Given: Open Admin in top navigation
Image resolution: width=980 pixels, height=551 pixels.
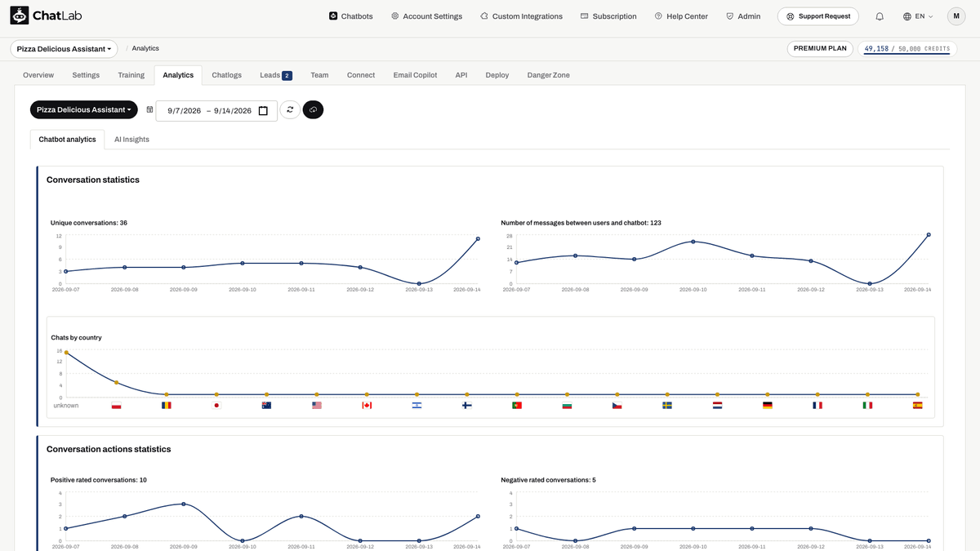Looking at the screenshot, I should 742,16.
